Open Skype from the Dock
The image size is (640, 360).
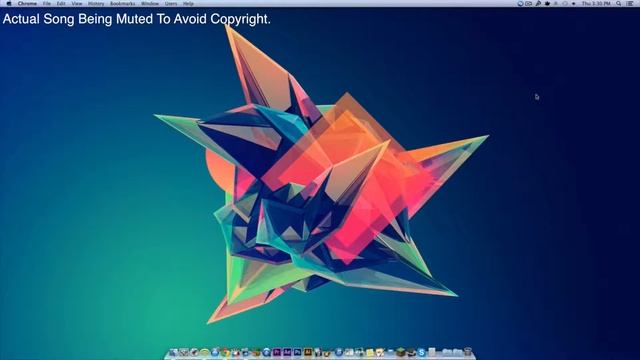click(x=422, y=352)
